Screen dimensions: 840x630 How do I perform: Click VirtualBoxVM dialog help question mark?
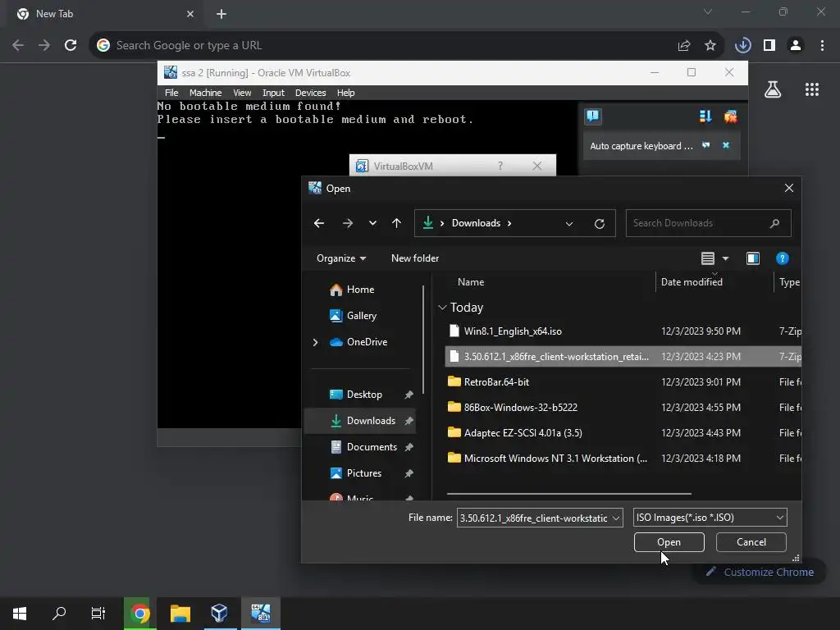click(x=500, y=166)
